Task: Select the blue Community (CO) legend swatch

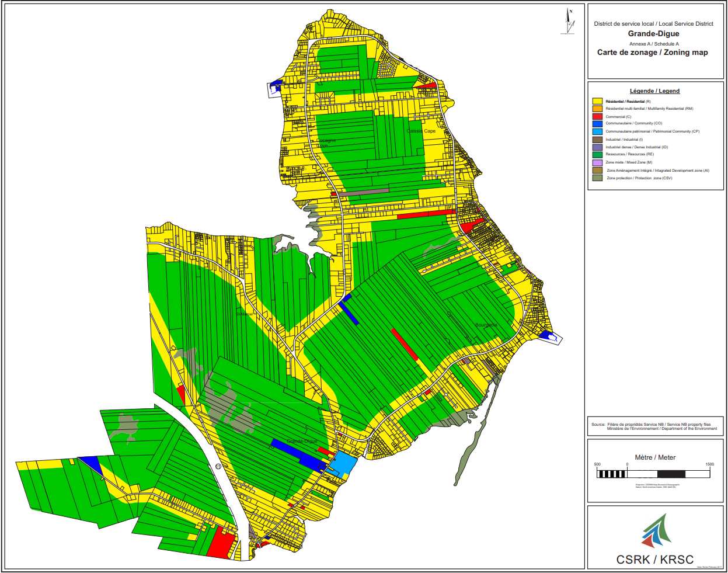Action: click(x=597, y=124)
